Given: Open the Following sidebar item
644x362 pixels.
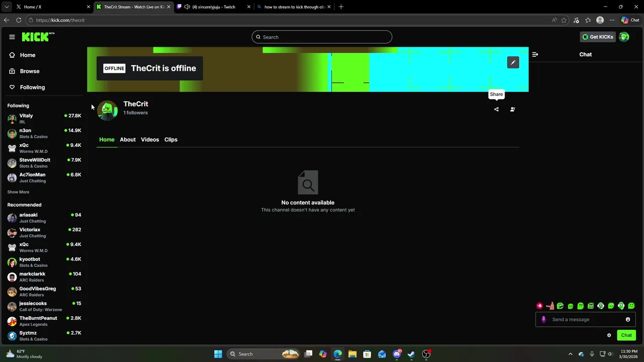Looking at the screenshot, I should 27,87.
